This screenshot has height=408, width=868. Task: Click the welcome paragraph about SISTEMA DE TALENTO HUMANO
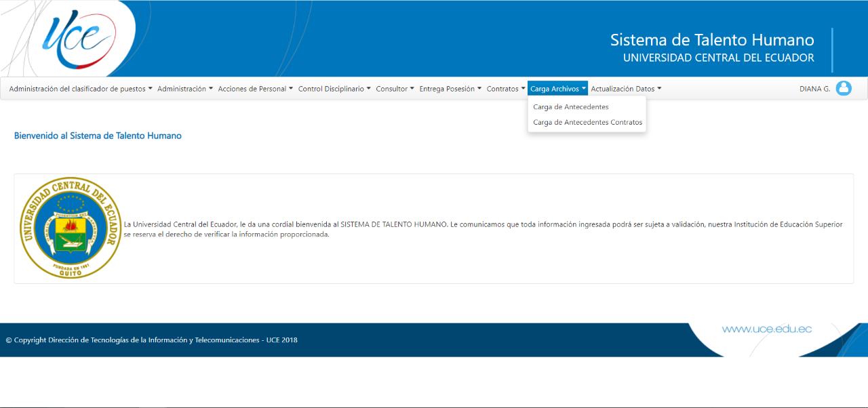click(x=484, y=229)
